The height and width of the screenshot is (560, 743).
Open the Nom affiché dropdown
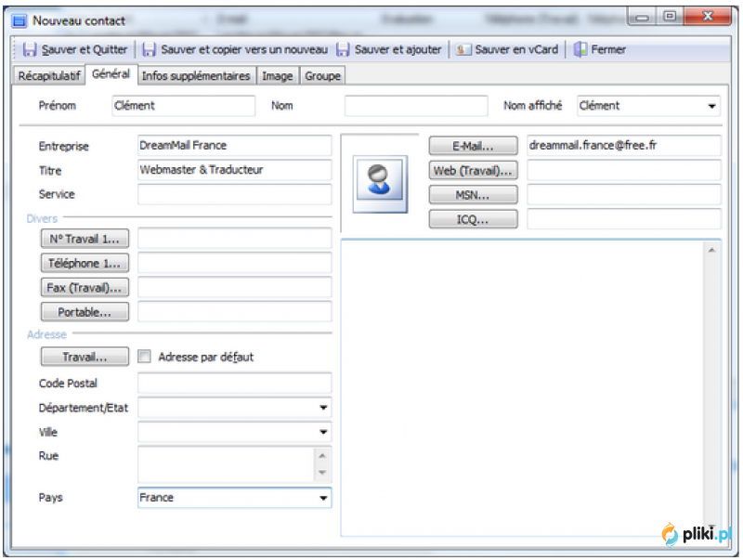tap(711, 106)
